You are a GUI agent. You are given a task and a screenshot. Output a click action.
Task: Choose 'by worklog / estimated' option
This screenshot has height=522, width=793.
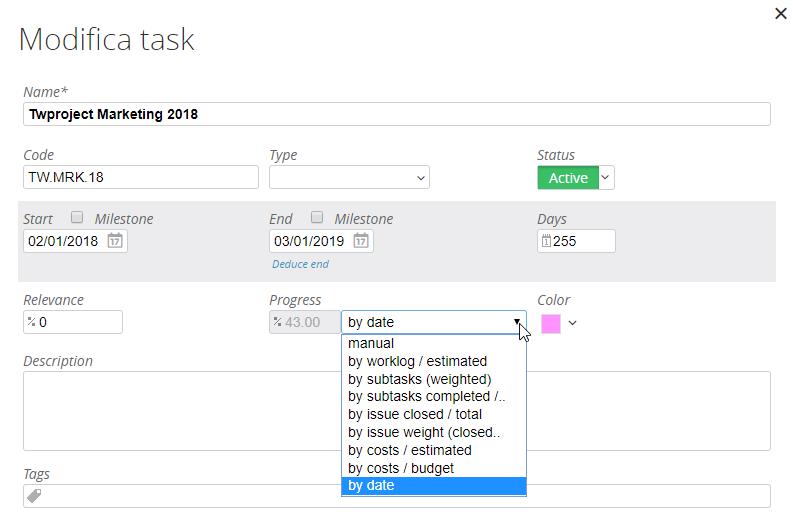417,361
